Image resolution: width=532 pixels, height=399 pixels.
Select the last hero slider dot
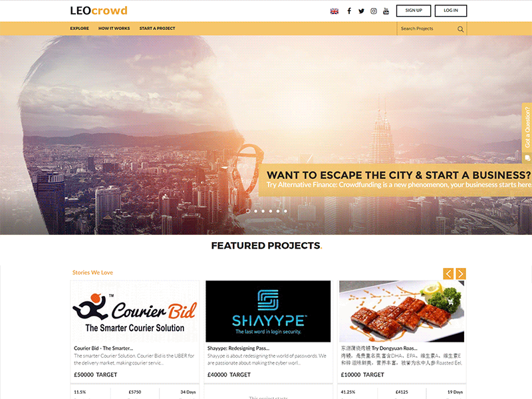pos(285,211)
